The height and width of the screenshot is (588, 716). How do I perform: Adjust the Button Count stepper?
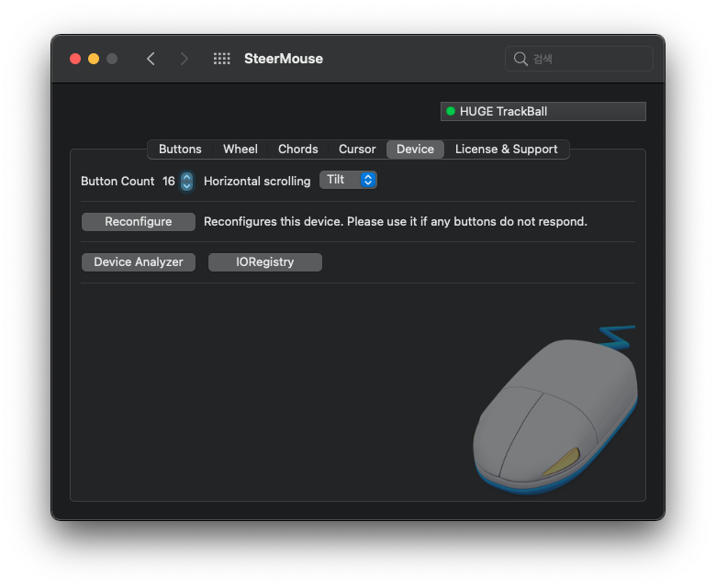pos(186,181)
